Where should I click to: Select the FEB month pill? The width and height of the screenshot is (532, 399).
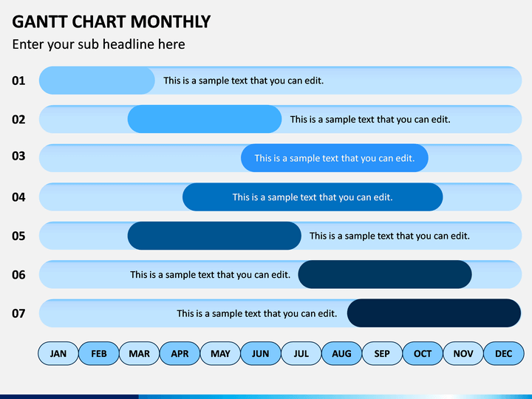pos(99,353)
